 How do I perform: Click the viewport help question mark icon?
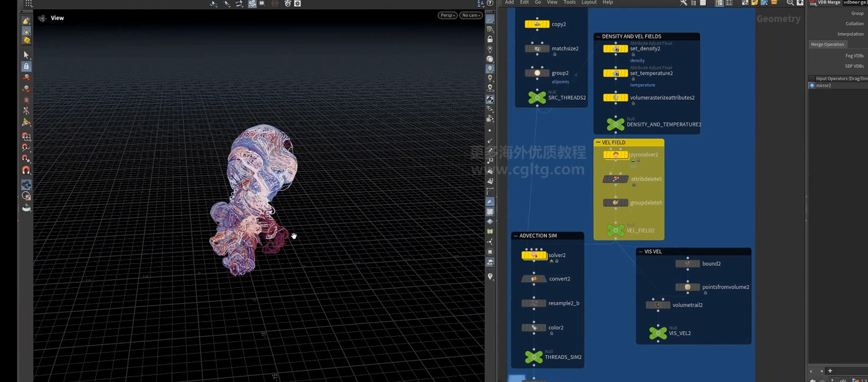[490, 3]
